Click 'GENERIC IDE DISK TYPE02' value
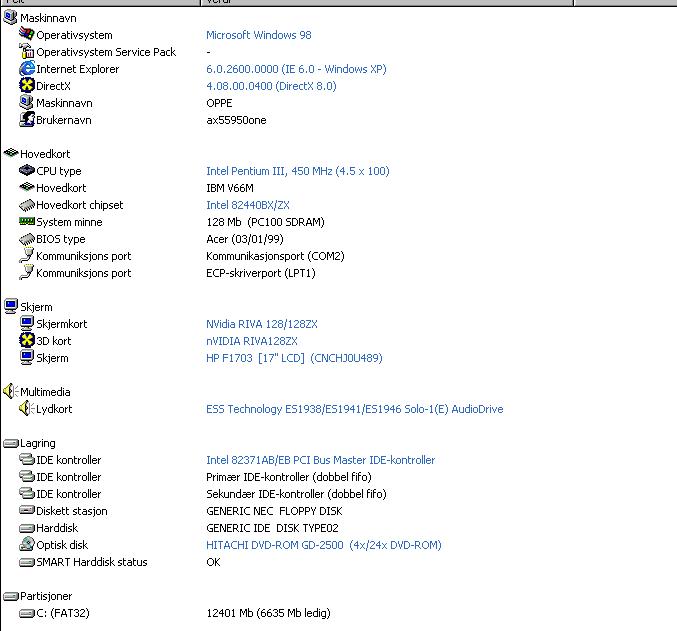This screenshot has width=677, height=631. (272, 528)
